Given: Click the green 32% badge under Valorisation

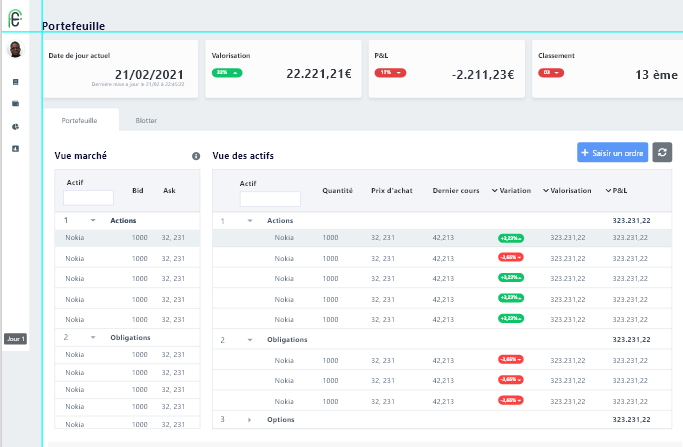Looking at the screenshot, I should [227, 73].
